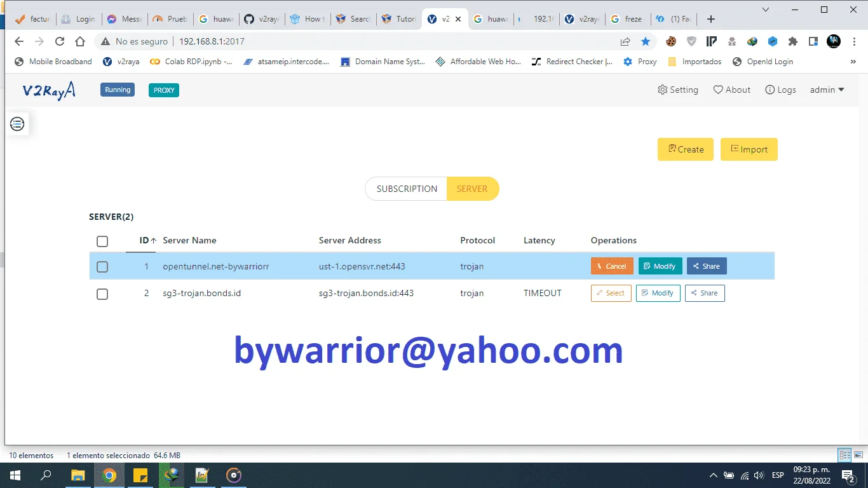Open the shield extension icon

[x=691, y=41]
